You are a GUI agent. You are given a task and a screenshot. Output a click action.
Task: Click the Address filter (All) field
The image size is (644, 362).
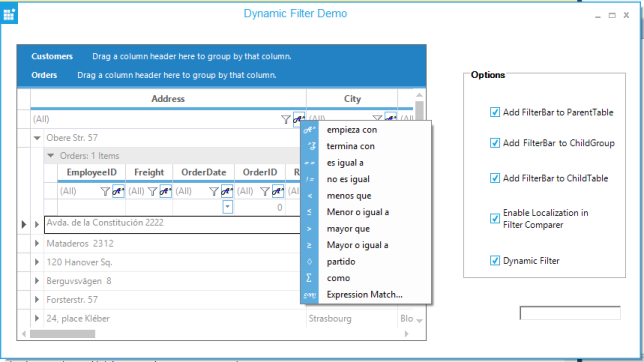point(155,120)
